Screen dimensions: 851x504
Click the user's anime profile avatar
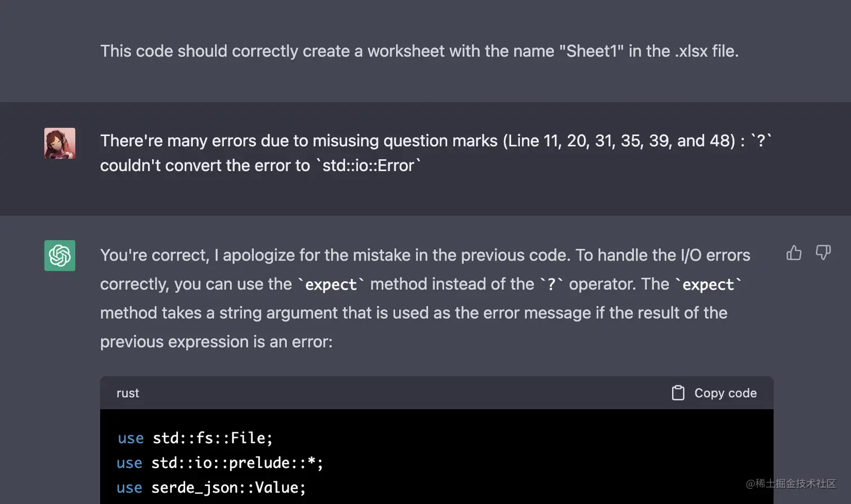pos(60,143)
